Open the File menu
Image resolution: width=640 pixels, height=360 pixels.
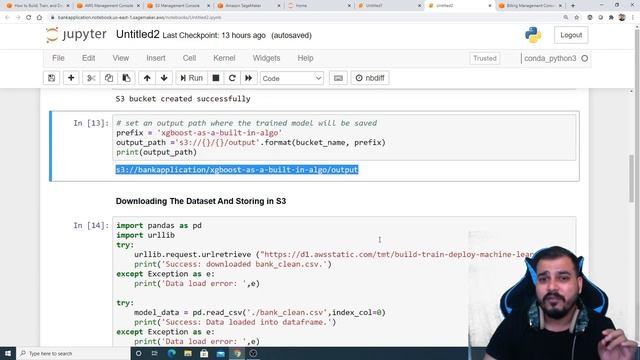click(x=58, y=58)
